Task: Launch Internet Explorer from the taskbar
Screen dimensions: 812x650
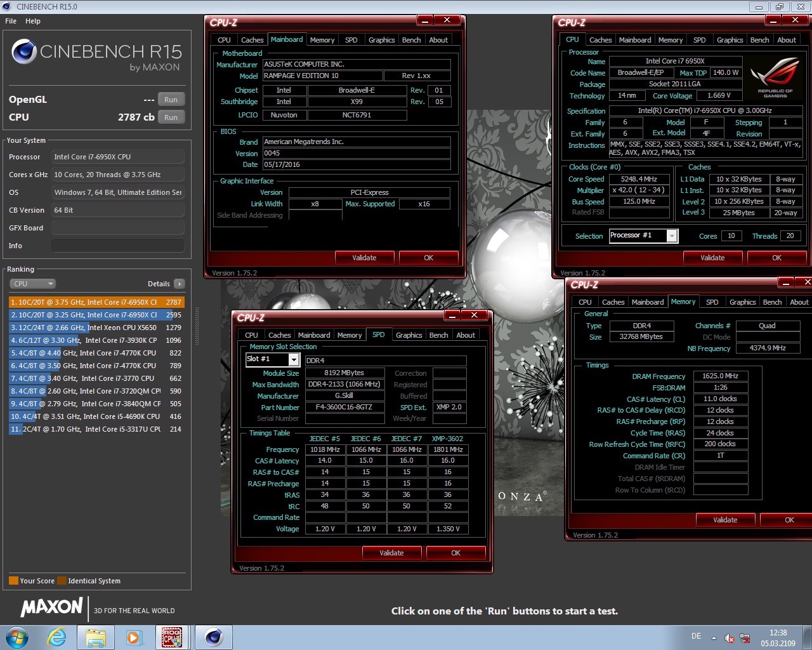Action: tap(57, 637)
